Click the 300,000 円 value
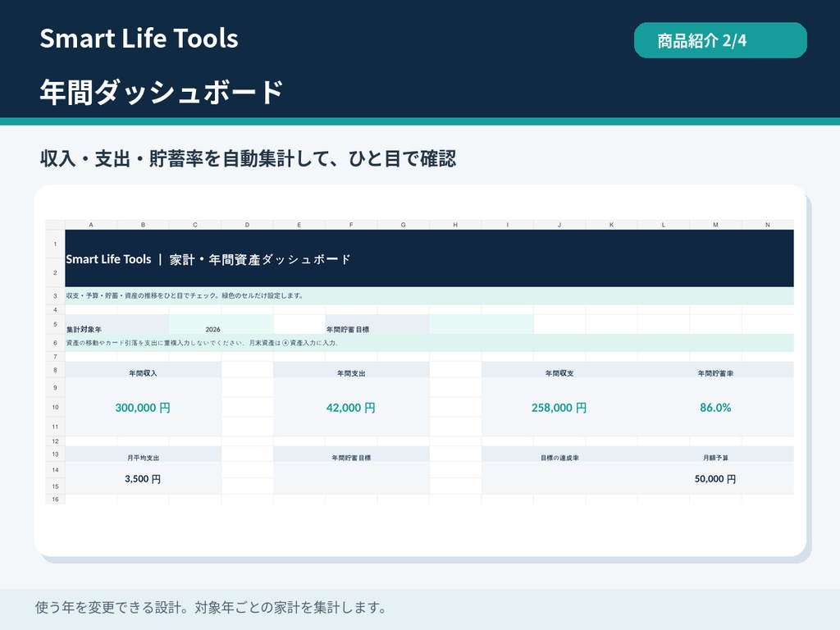840x630 pixels. (x=143, y=408)
